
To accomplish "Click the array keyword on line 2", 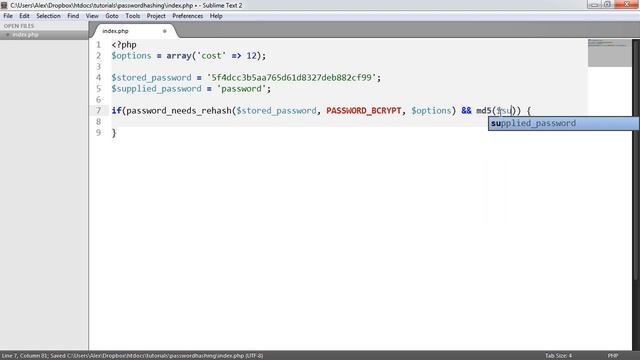I will tap(179, 56).
